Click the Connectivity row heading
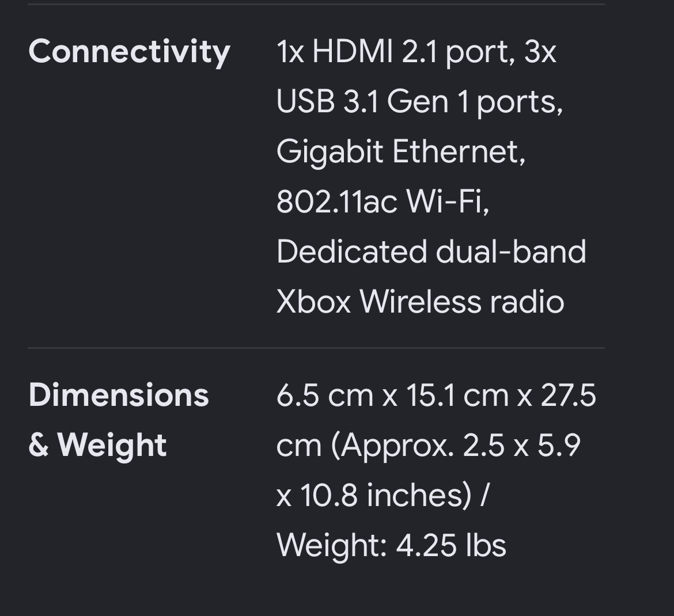Viewport: 674px width, 616px height. [129, 52]
